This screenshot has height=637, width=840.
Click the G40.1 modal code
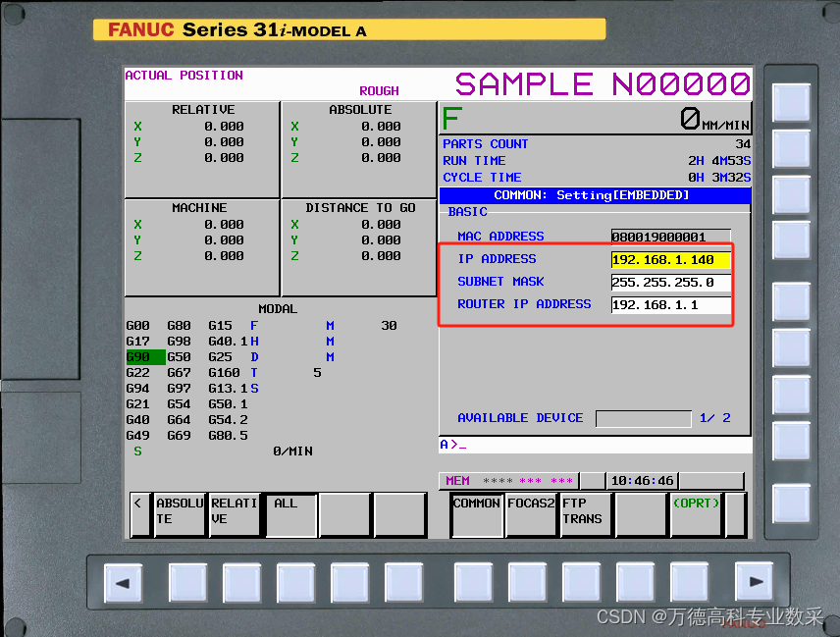coord(228,342)
